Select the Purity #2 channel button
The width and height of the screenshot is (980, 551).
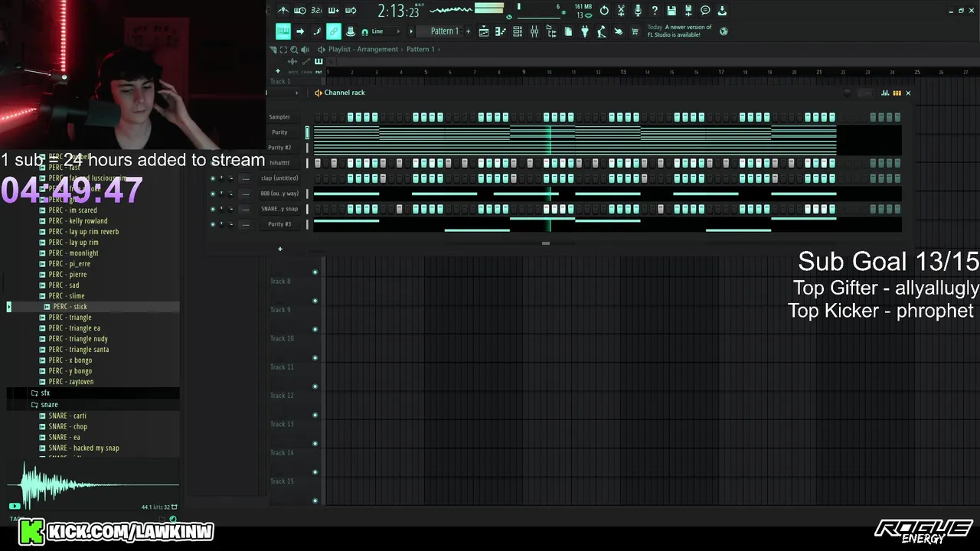pos(279,148)
